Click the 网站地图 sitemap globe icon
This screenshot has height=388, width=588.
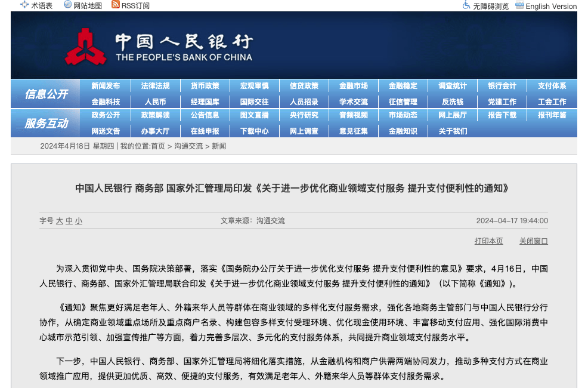point(68,5)
